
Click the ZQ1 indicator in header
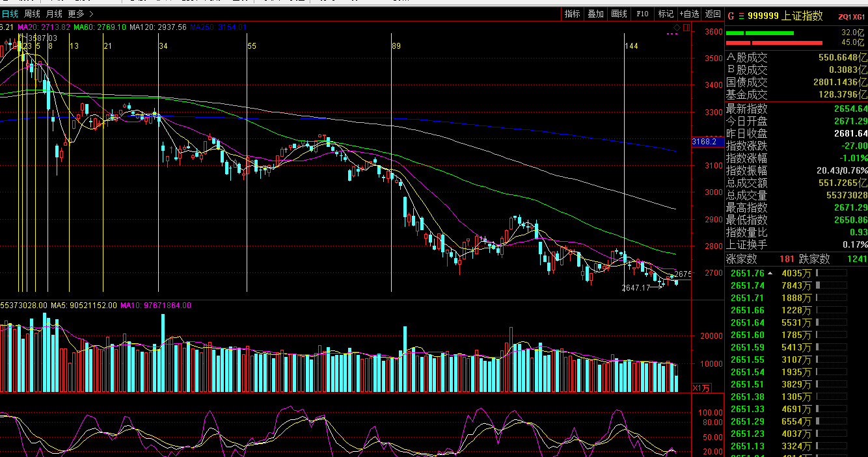tap(844, 17)
